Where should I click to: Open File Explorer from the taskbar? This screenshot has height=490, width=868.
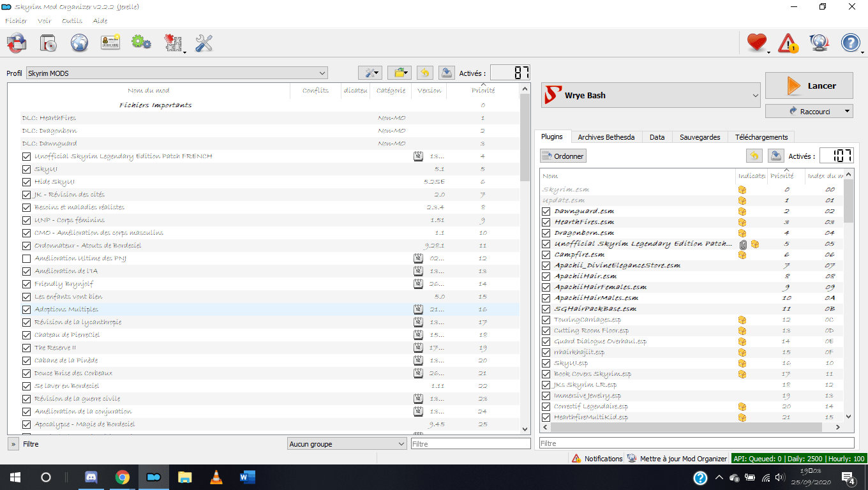(185, 477)
